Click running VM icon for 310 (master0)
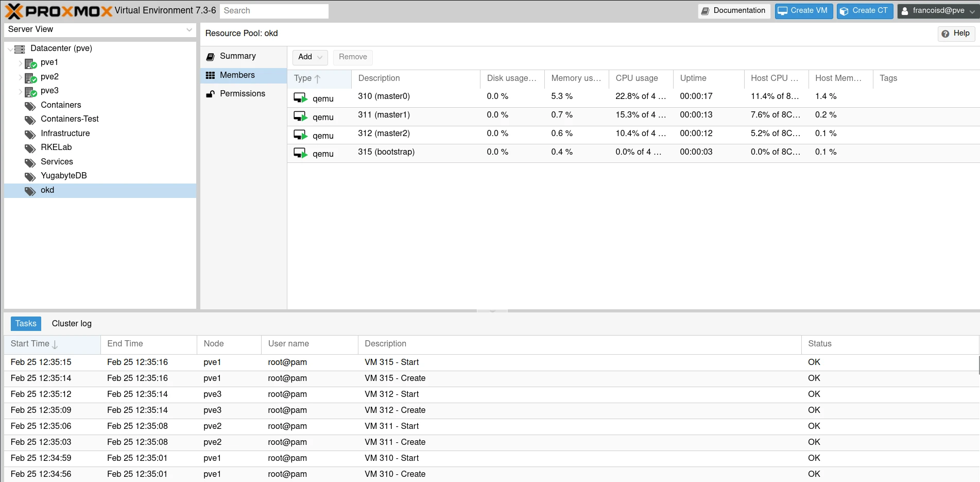Screen dimensions: 980x482 (301, 97)
